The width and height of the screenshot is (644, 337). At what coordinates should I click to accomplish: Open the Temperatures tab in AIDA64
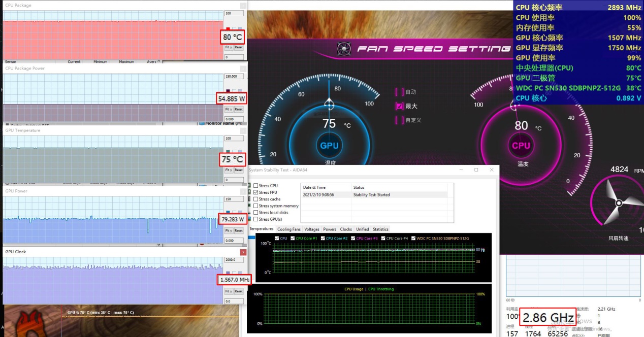coord(262,229)
